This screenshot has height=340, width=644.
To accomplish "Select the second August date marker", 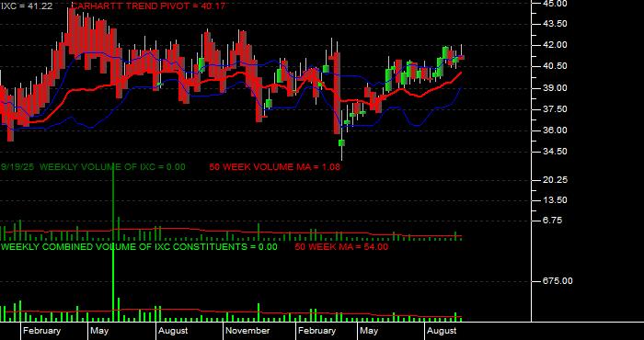I will (x=442, y=331).
